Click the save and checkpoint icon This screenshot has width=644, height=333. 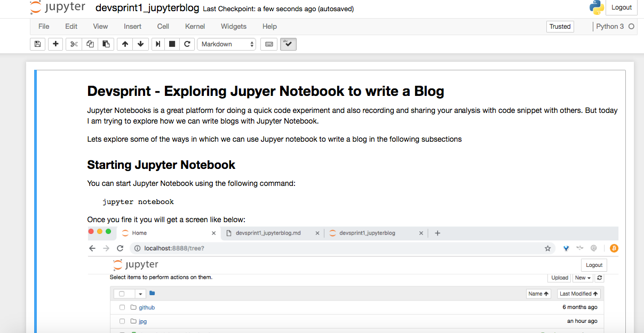(x=37, y=44)
